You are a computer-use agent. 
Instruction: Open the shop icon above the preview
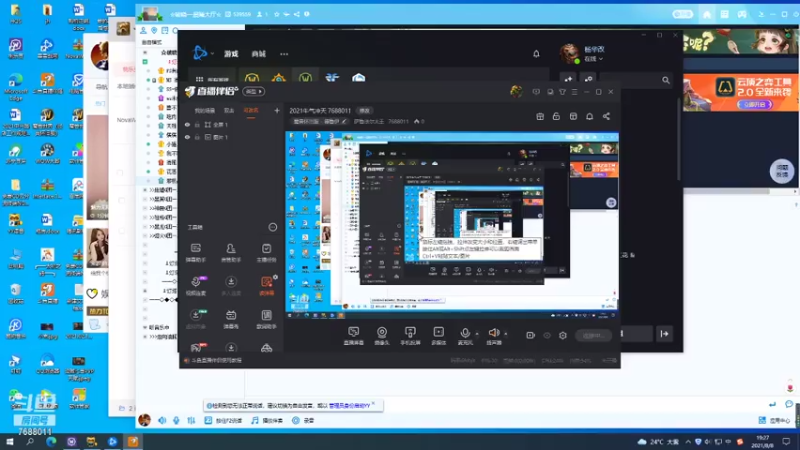pos(573,116)
